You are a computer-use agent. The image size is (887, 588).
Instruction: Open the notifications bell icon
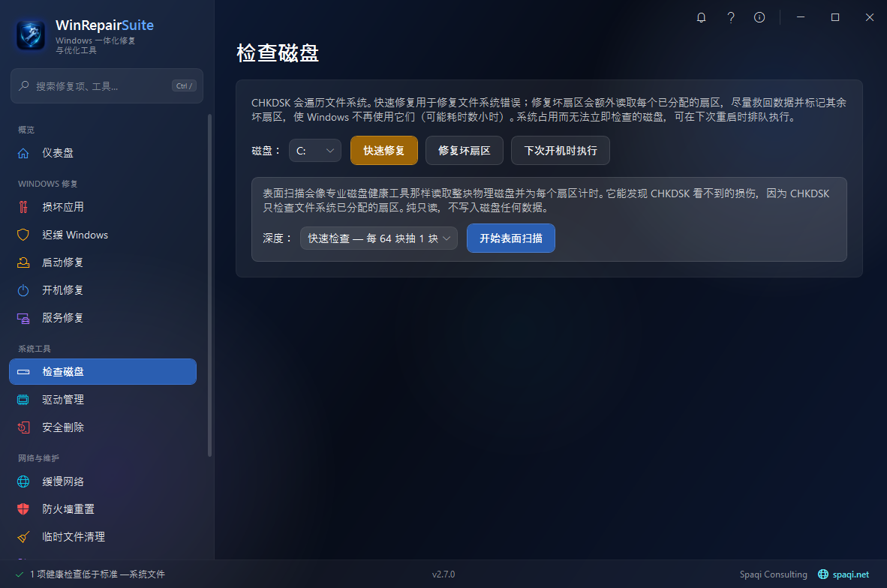[x=701, y=17]
